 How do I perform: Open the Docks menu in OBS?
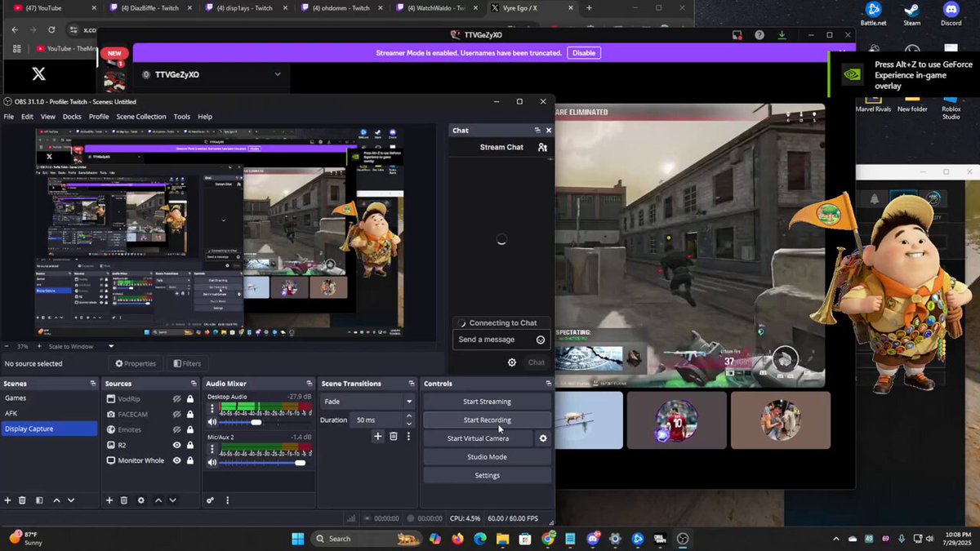pos(72,117)
